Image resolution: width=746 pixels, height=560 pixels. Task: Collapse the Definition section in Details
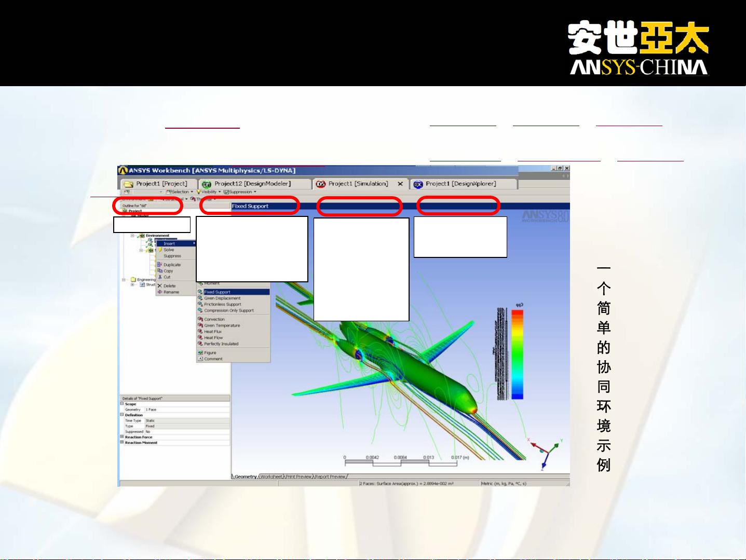click(123, 415)
